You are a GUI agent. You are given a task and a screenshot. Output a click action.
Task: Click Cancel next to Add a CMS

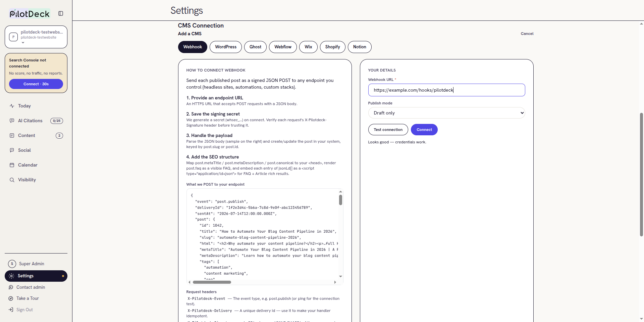pyautogui.click(x=527, y=34)
